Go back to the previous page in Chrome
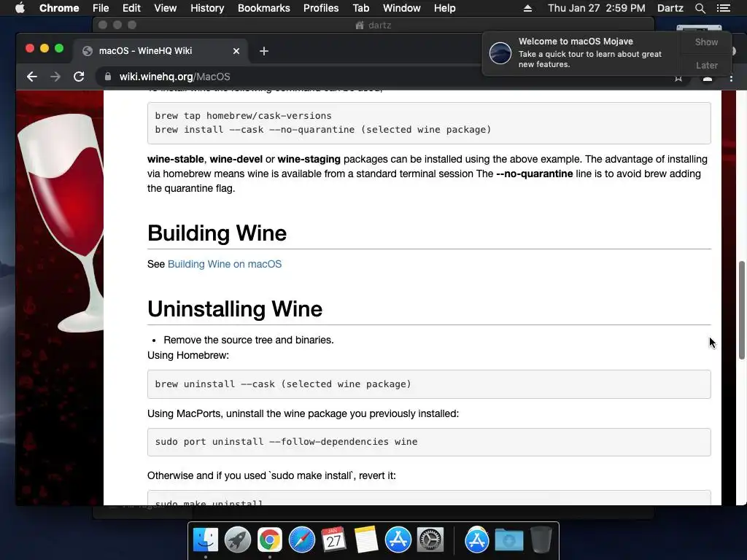 tap(32, 77)
